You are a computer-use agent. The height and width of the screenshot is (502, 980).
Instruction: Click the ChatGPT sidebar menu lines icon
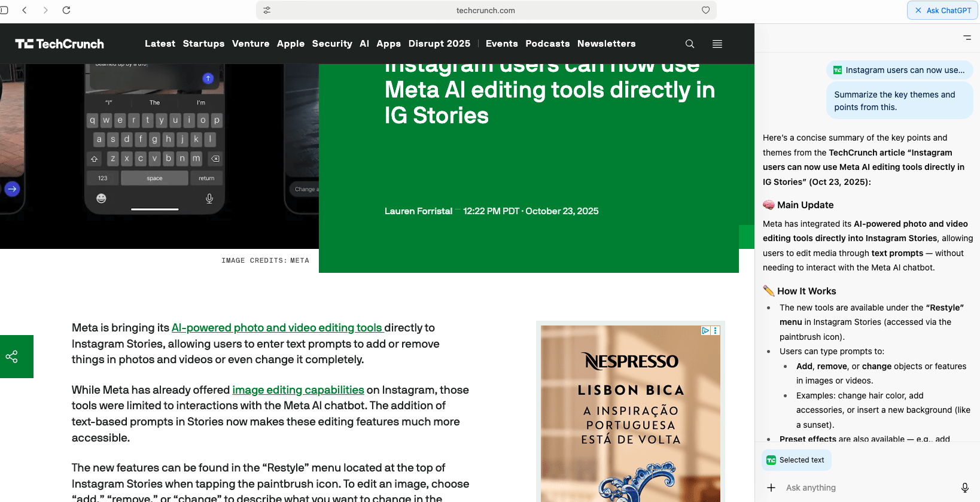(967, 37)
